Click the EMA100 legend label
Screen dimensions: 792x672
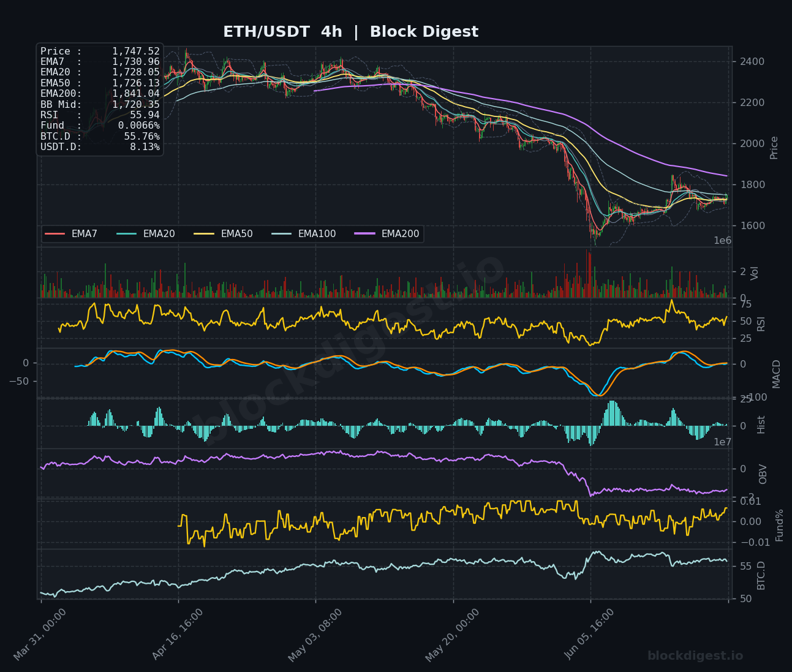317,234
